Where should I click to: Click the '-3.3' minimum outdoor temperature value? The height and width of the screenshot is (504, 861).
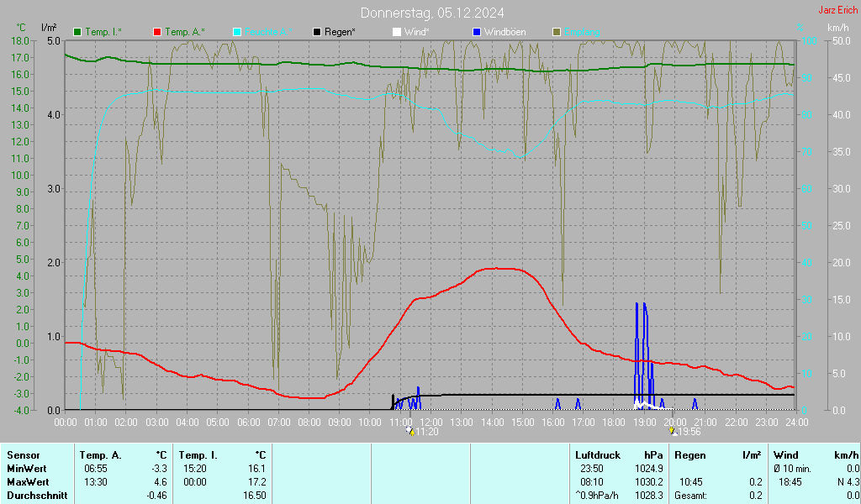point(159,469)
